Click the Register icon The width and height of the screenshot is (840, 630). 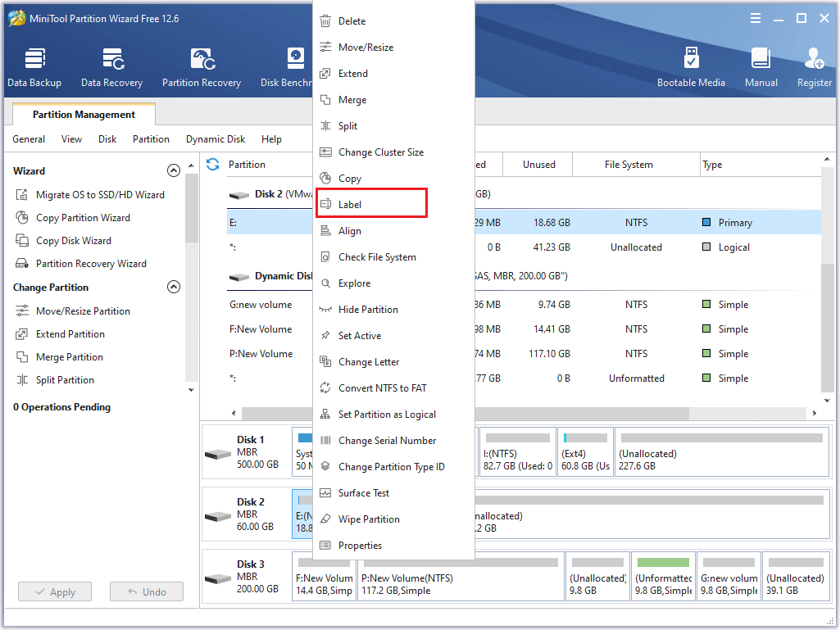(814, 66)
